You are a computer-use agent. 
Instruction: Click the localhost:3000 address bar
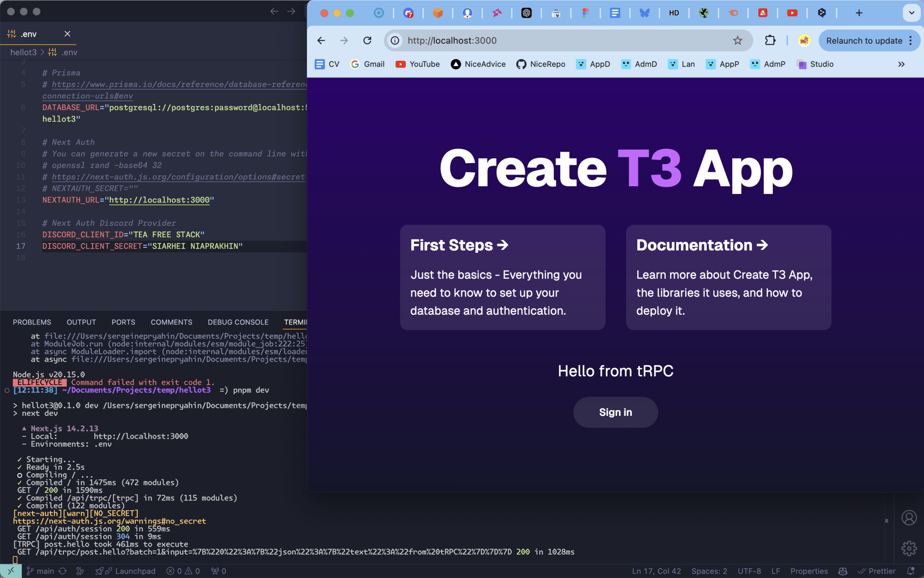556,41
